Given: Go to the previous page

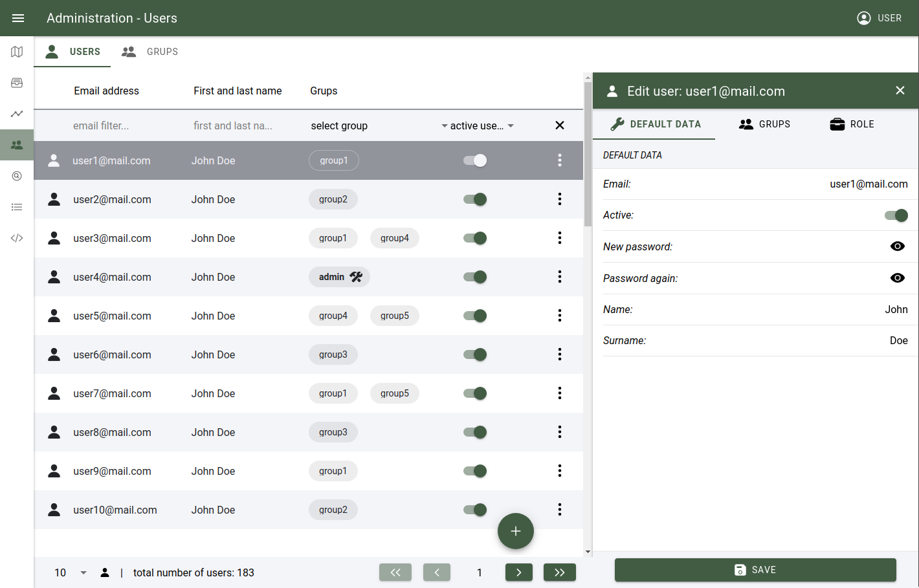Looking at the screenshot, I should (x=437, y=572).
